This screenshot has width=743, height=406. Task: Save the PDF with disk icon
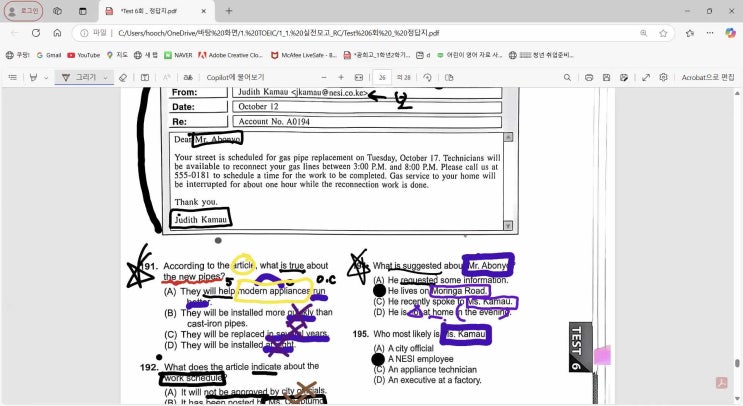pyautogui.click(x=607, y=77)
